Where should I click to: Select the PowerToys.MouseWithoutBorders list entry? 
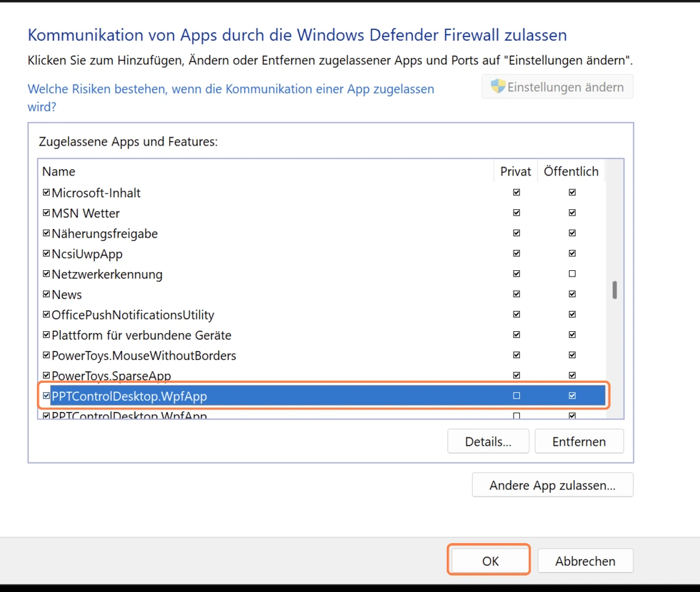click(144, 355)
